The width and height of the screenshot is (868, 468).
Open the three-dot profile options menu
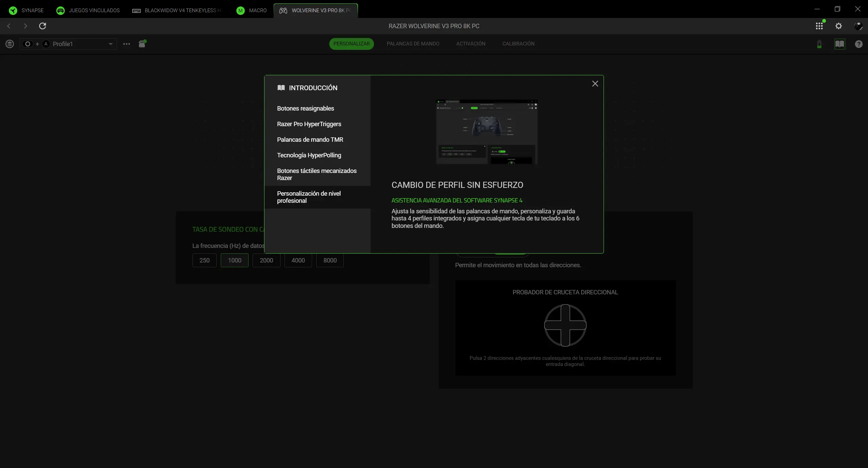coord(126,44)
